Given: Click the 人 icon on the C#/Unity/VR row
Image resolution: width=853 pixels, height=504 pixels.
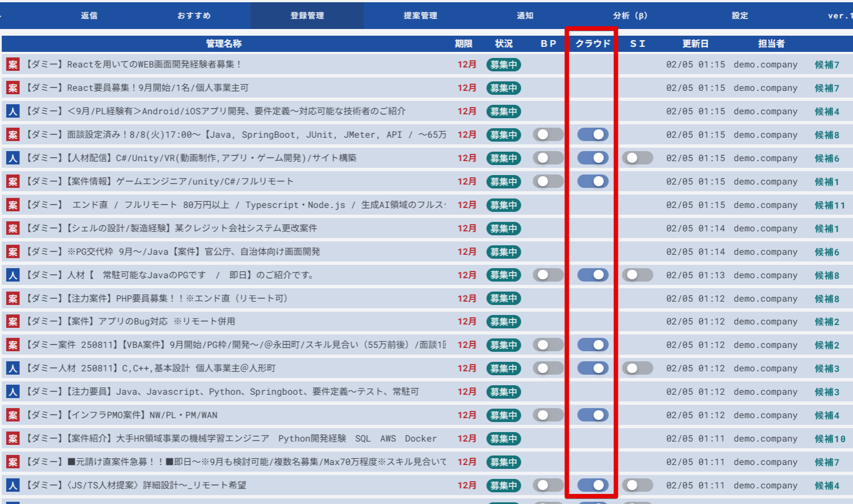Looking at the screenshot, I should (12, 158).
